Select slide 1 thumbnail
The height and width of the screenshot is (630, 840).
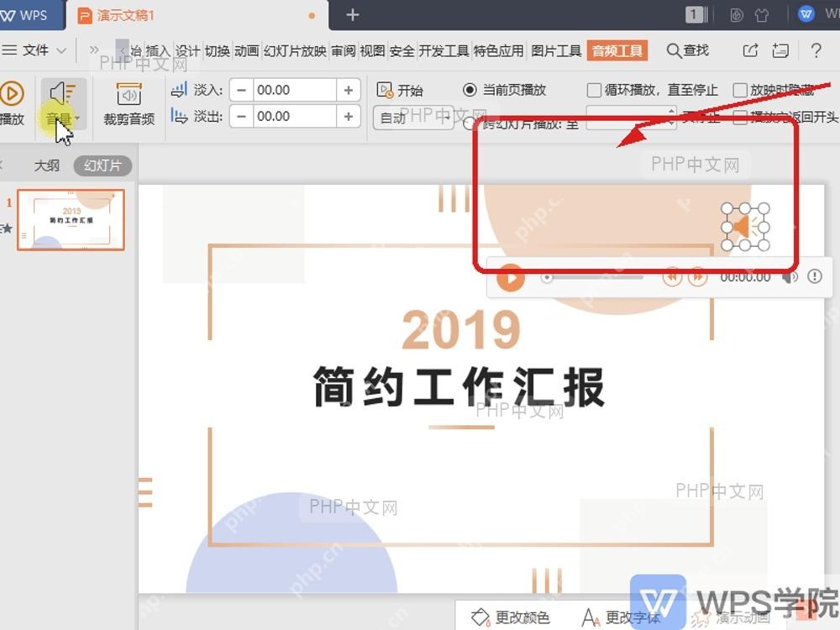point(71,219)
